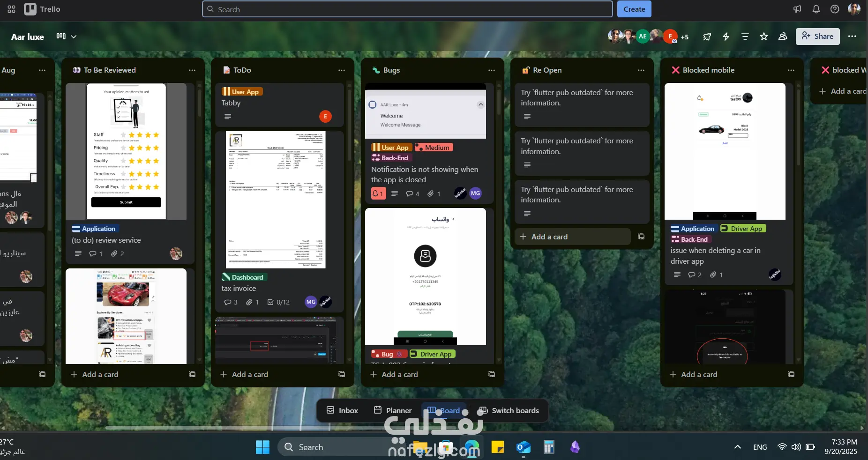Open the app switcher grid icon

[x=12, y=9]
